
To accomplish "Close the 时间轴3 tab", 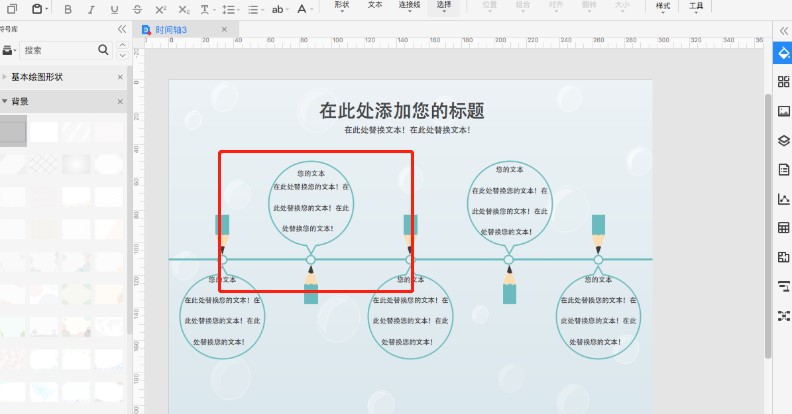I will click(224, 29).
